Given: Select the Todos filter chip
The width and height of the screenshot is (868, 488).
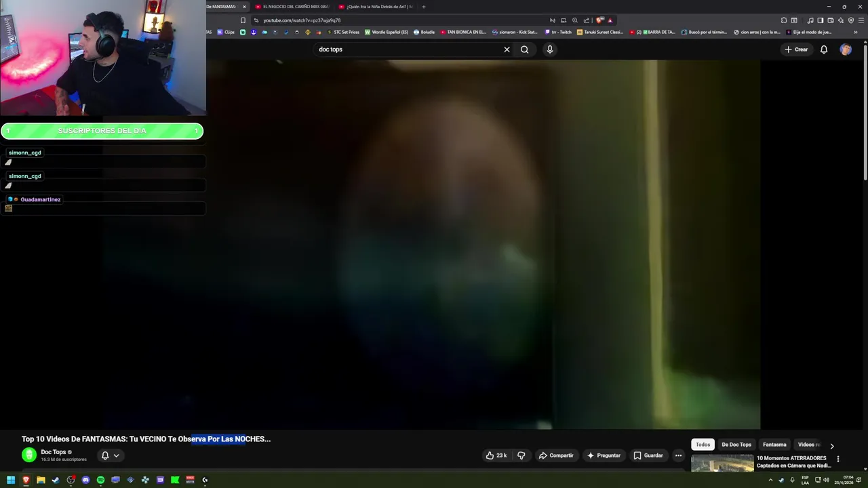Looking at the screenshot, I should [x=703, y=445].
